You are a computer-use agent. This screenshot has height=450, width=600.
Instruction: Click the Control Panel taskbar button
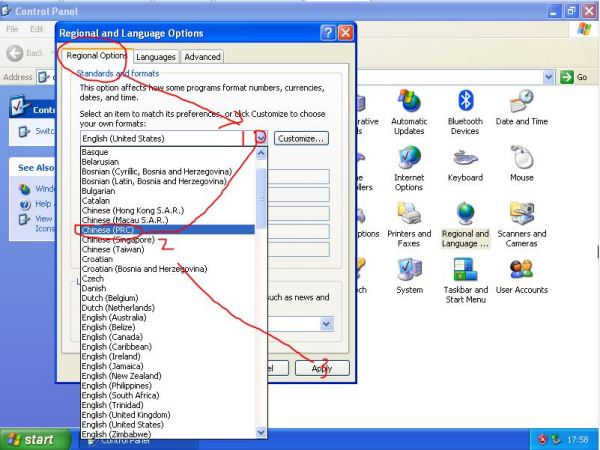coord(139,443)
